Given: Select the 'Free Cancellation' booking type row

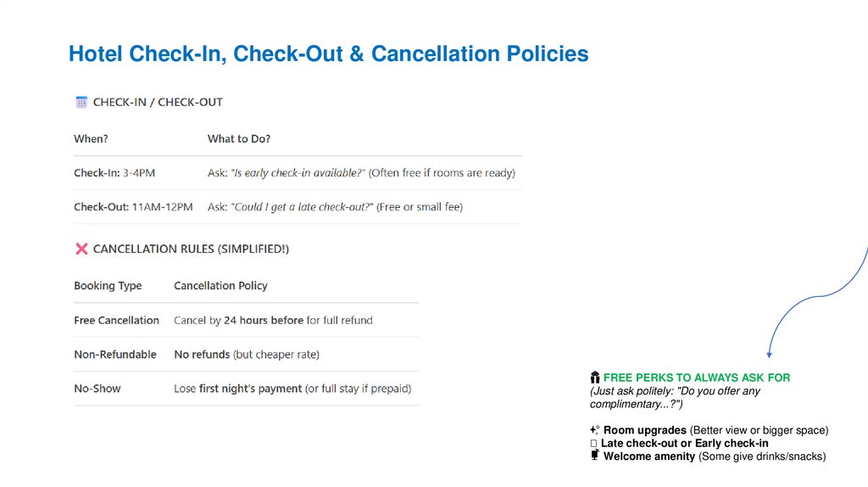Looking at the screenshot, I should 116,321.
